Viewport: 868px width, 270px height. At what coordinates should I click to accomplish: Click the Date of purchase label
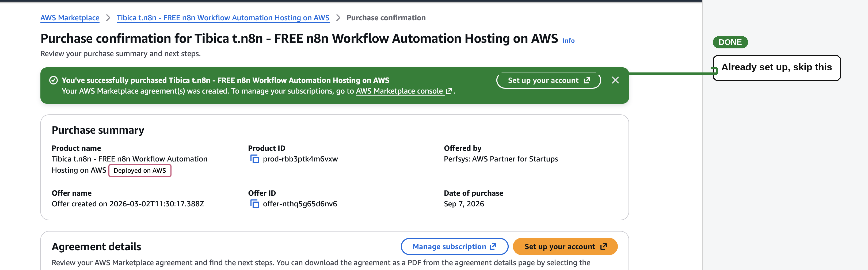(x=473, y=193)
